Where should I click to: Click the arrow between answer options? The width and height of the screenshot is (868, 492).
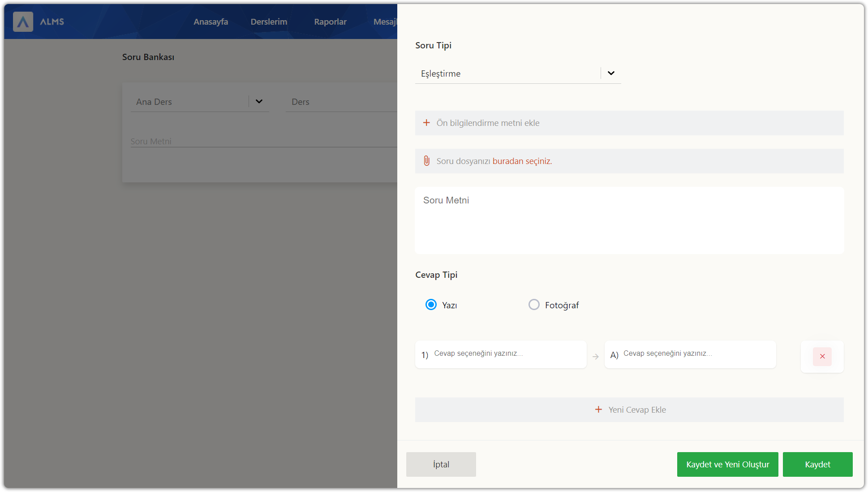595,357
